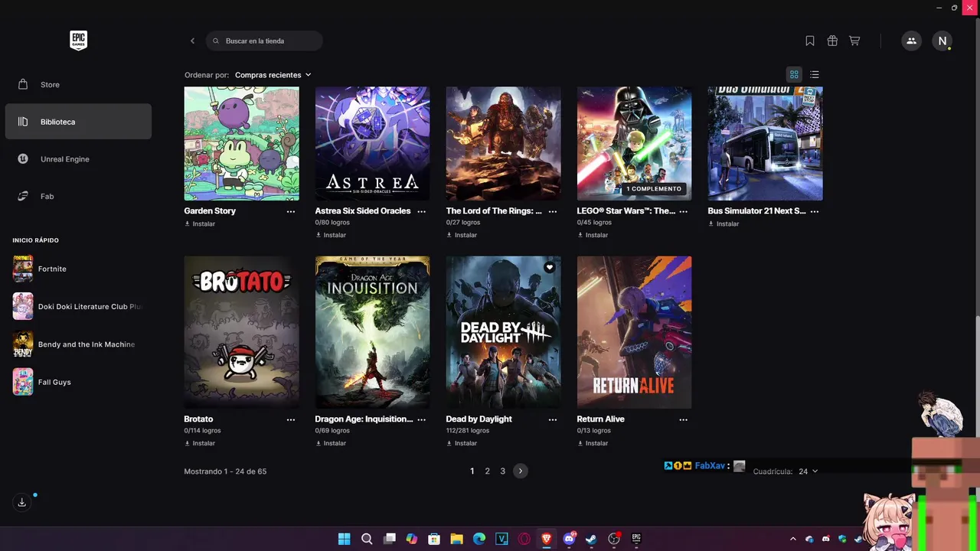The width and height of the screenshot is (980, 551).
Task: Install Return Alive
Action: [x=593, y=443]
